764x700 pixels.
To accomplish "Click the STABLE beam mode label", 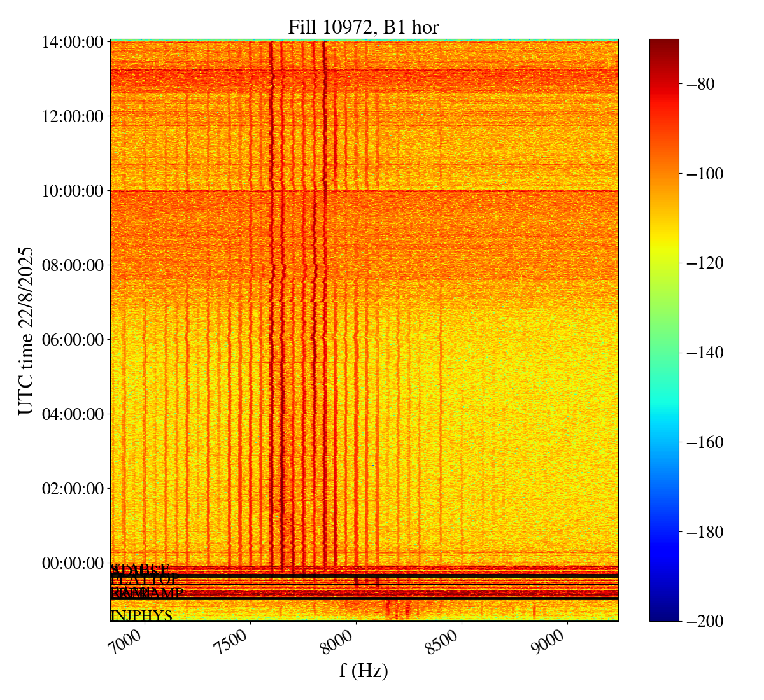I will pyautogui.click(x=139, y=569).
